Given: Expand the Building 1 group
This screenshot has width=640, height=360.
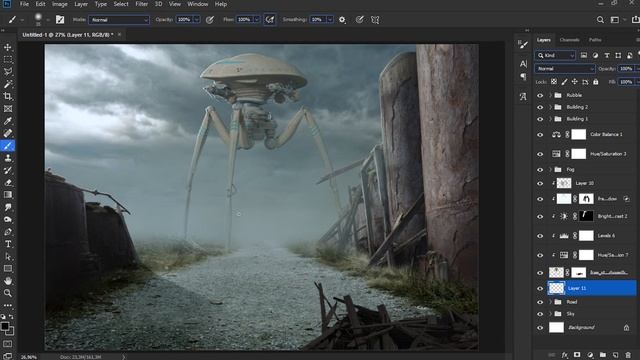Looking at the screenshot, I should 550,119.
